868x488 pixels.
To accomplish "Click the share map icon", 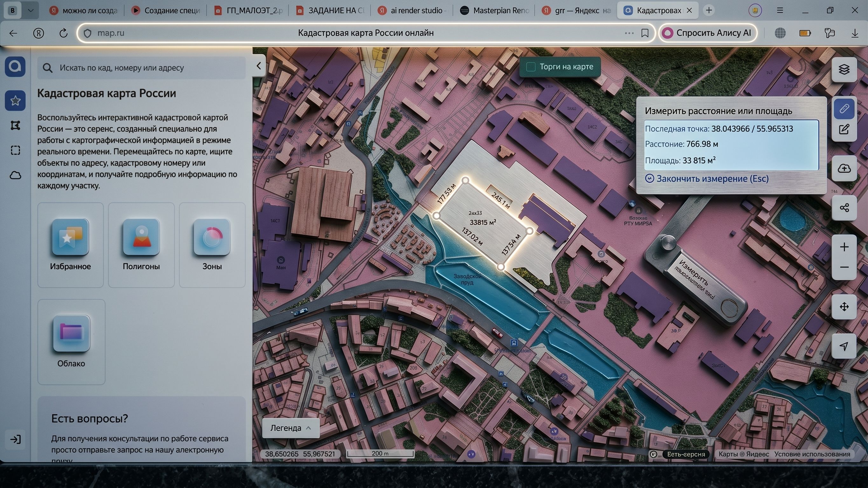I will click(x=844, y=207).
